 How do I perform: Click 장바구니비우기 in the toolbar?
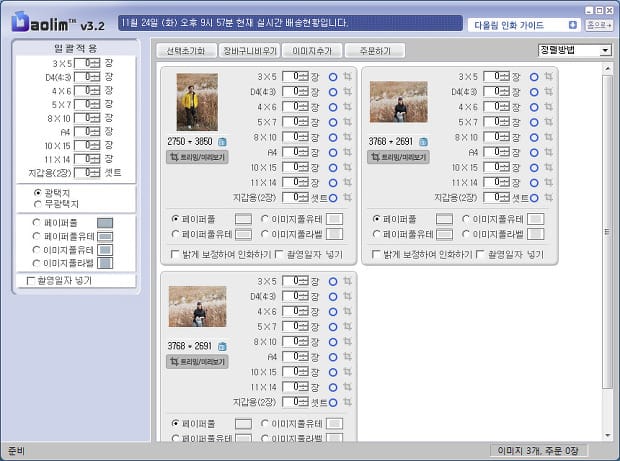[250, 50]
